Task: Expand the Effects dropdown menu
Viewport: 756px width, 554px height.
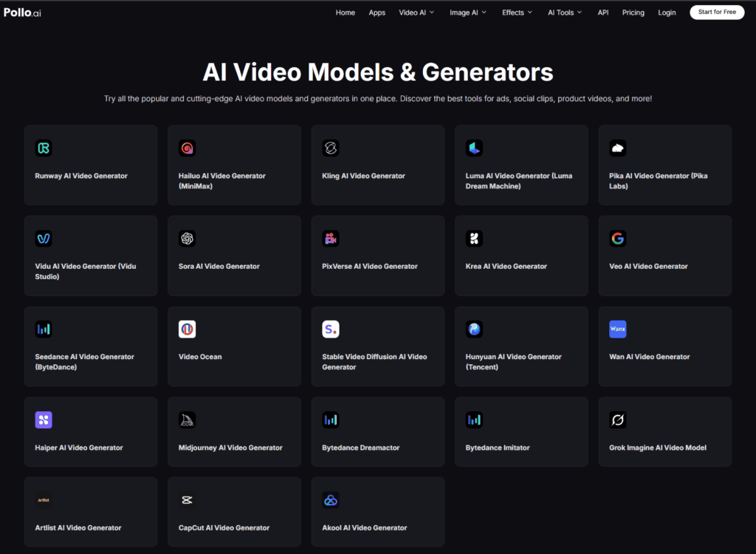Action: 518,13
